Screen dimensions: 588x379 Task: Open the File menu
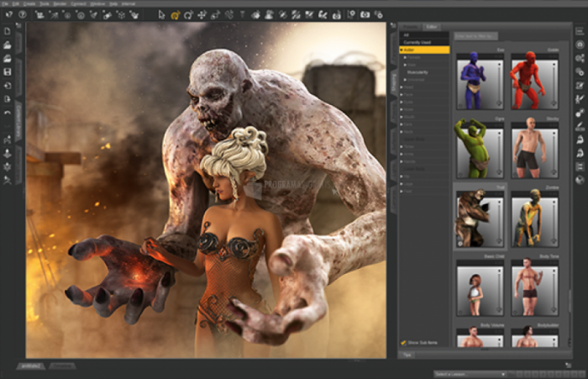6,3
